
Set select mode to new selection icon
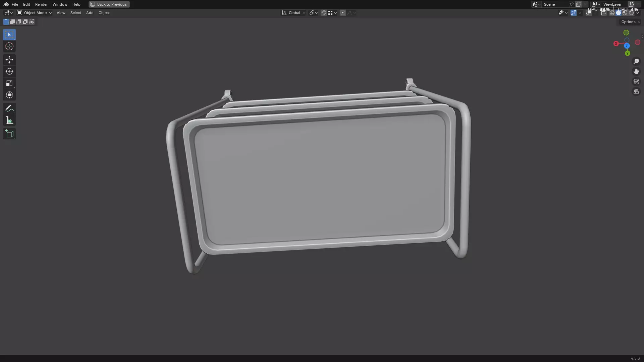[6, 22]
